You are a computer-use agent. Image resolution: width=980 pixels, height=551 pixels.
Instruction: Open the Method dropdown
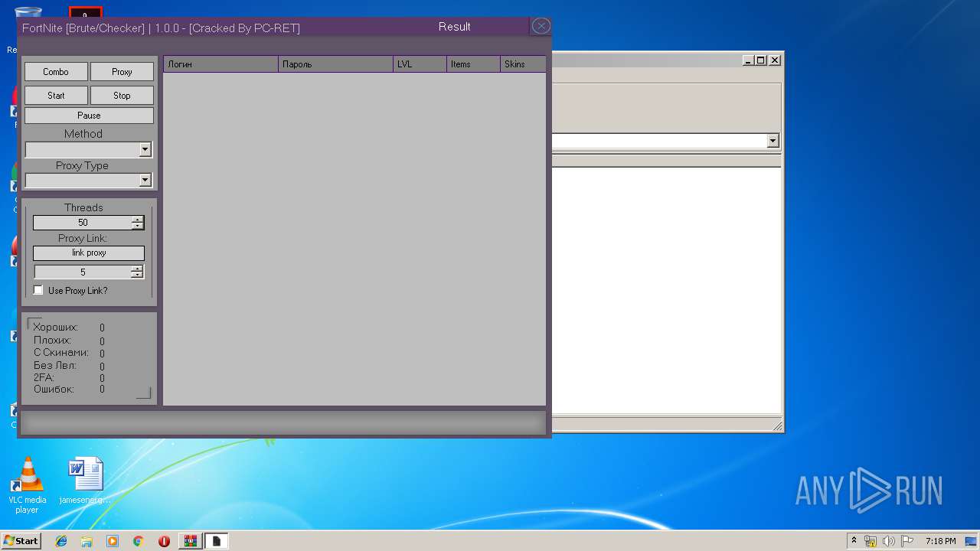(145, 150)
